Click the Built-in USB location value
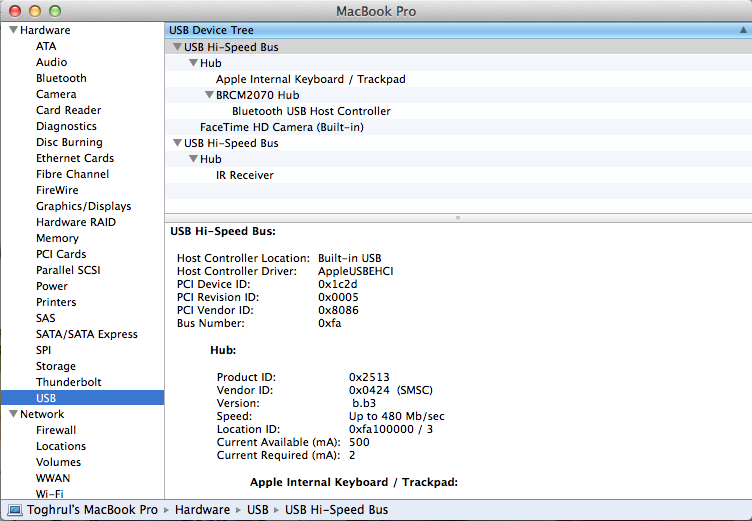 tap(350, 258)
